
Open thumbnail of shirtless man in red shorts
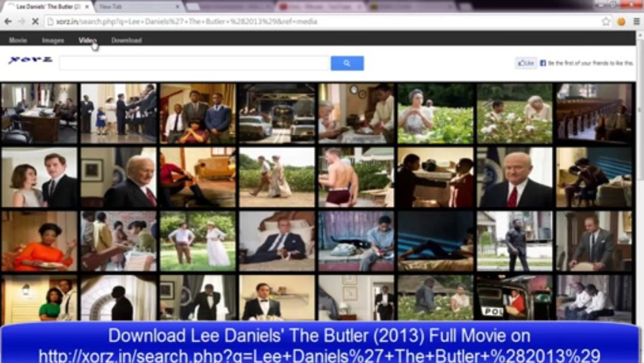click(356, 177)
